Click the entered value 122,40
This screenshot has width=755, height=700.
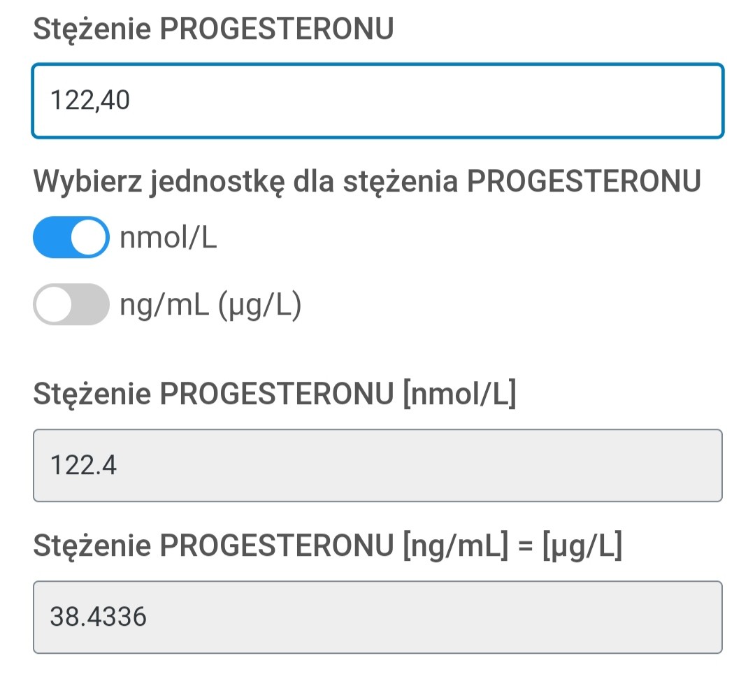[90, 101]
